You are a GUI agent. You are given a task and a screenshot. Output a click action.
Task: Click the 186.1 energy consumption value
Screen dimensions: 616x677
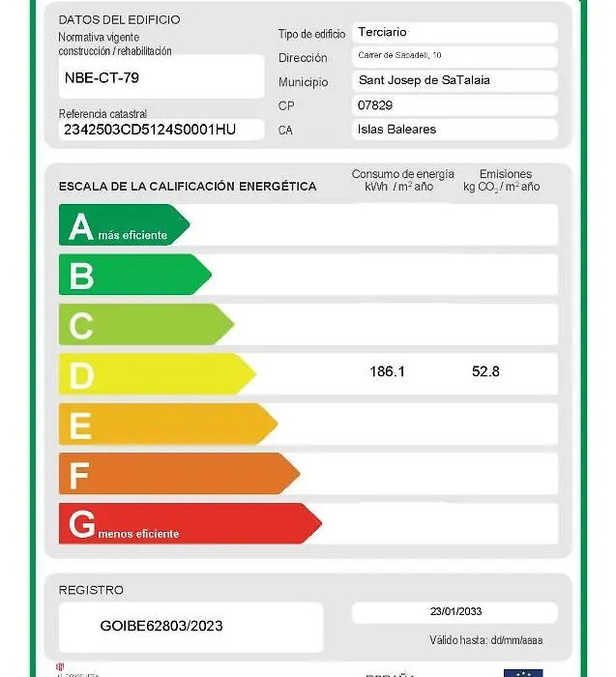pyautogui.click(x=387, y=371)
